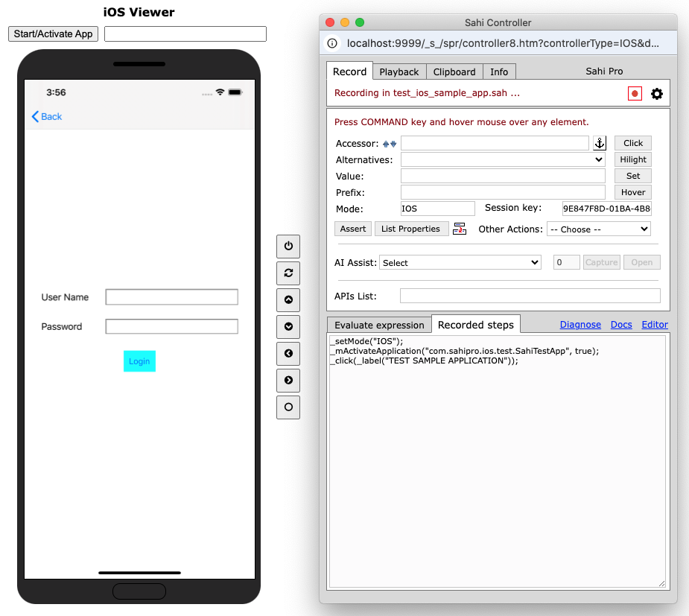Click the refresh icon beside the iOS viewer
The width and height of the screenshot is (689, 616).
[288, 273]
